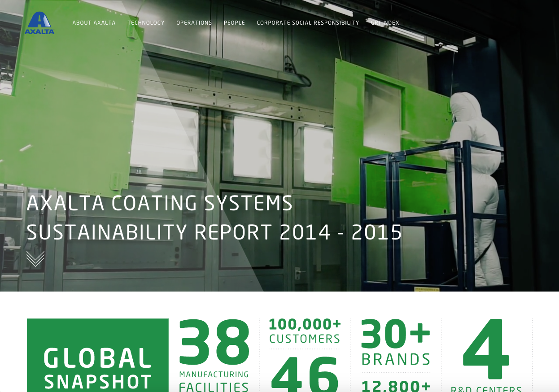This screenshot has width=559, height=392.
Task: Click the Sustainability Report 2014 - 2015 headline
Action: pyautogui.click(x=214, y=232)
